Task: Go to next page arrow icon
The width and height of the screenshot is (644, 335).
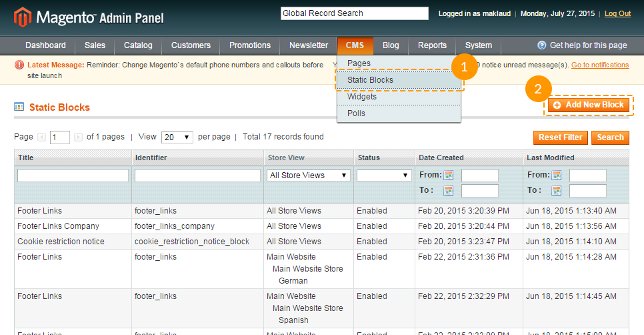Action: pos(78,137)
